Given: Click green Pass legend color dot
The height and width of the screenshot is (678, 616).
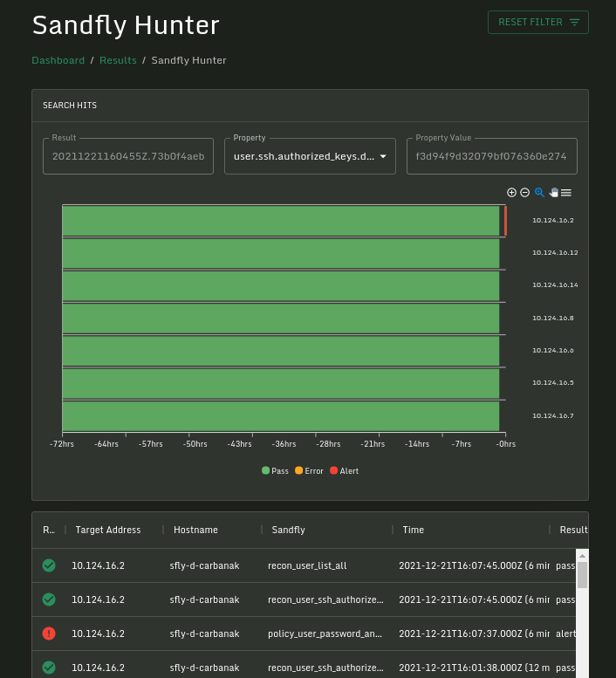Looking at the screenshot, I should (x=265, y=470).
